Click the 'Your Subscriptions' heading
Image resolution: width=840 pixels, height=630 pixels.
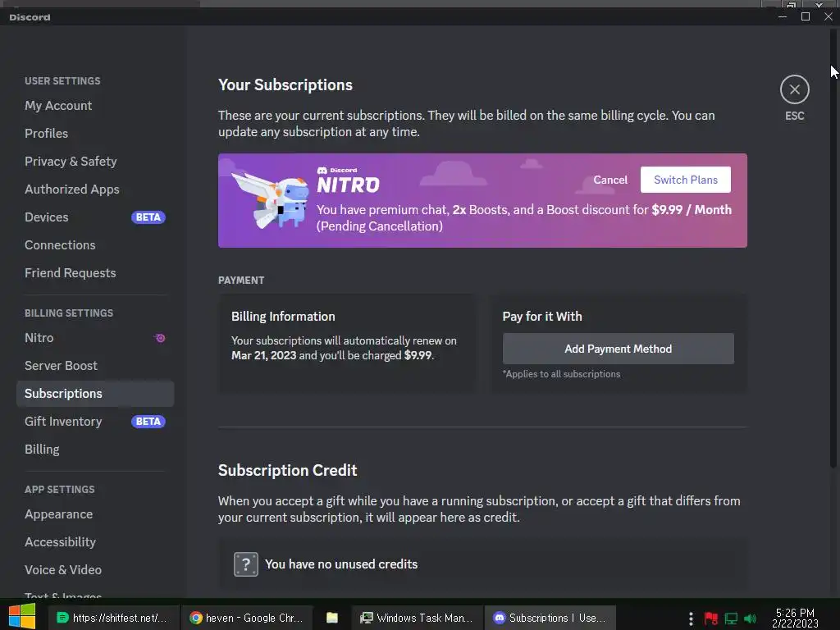[x=285, y=85]
